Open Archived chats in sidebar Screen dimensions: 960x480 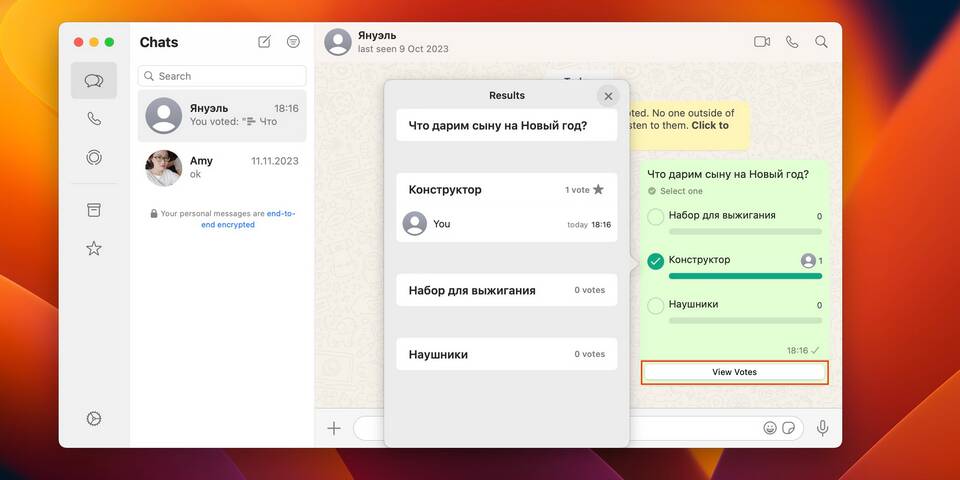tap(94, 209)
